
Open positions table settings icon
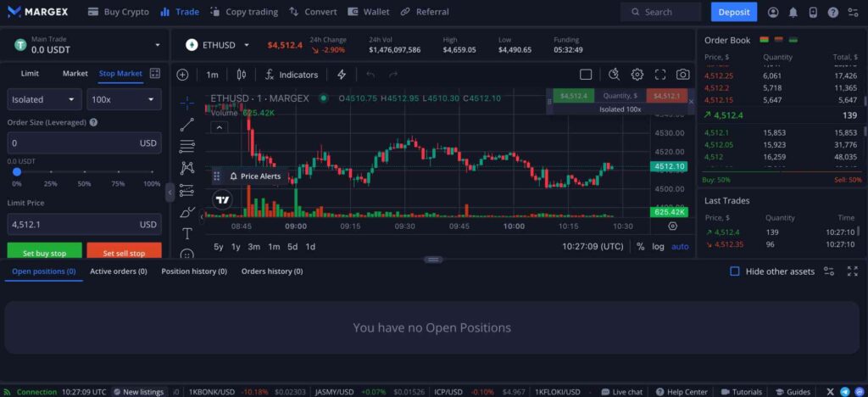(x=829, y=271)
